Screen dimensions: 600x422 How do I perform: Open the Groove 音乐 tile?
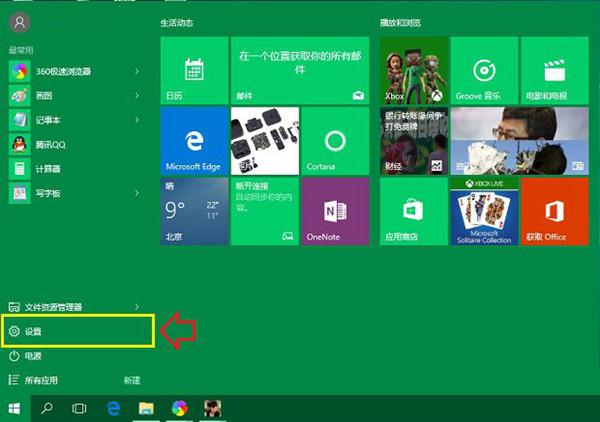tap(484, 70)
